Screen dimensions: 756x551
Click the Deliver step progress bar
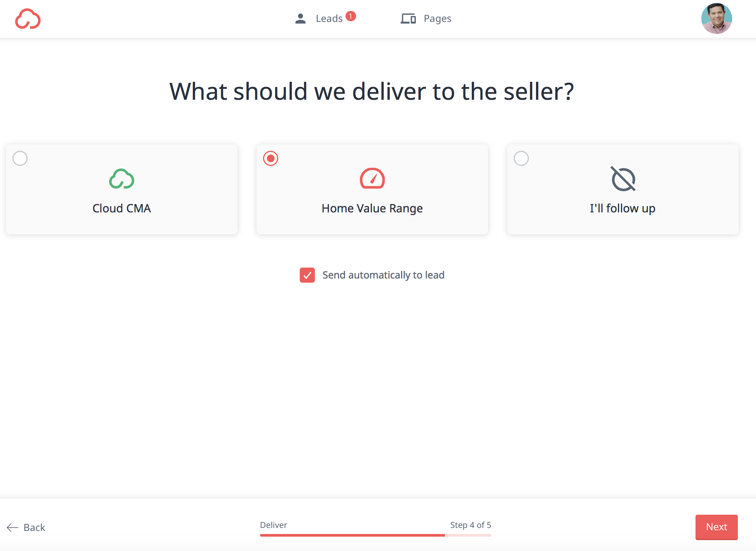tap(375, 535)
